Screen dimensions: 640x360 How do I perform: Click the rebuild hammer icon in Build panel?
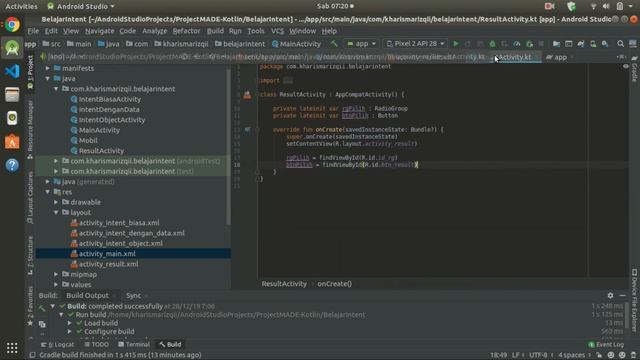[x=42, y=308]
